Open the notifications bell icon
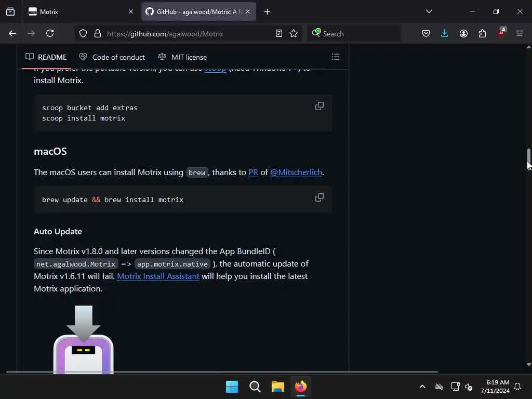The image size is (532, 399). tap(517, 387)
